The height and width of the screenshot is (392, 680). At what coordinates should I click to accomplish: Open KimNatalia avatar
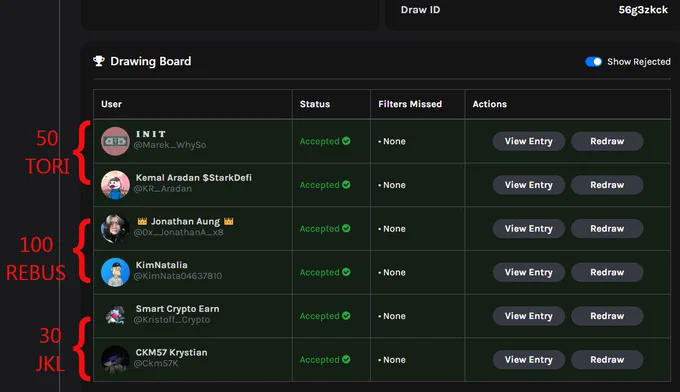pos(115,272)
